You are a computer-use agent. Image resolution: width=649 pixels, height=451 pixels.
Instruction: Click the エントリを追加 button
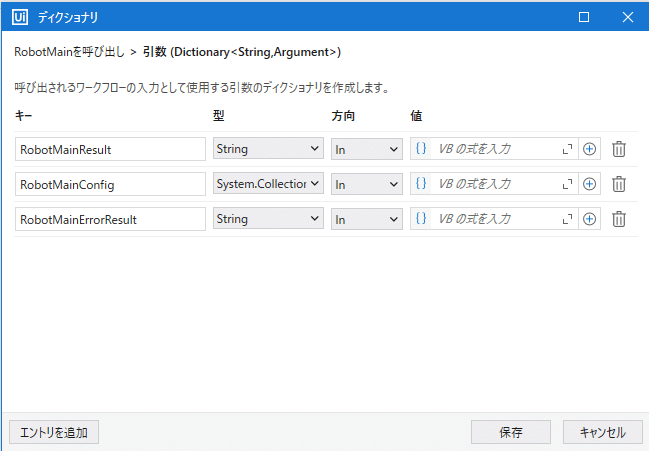(54, 432)
